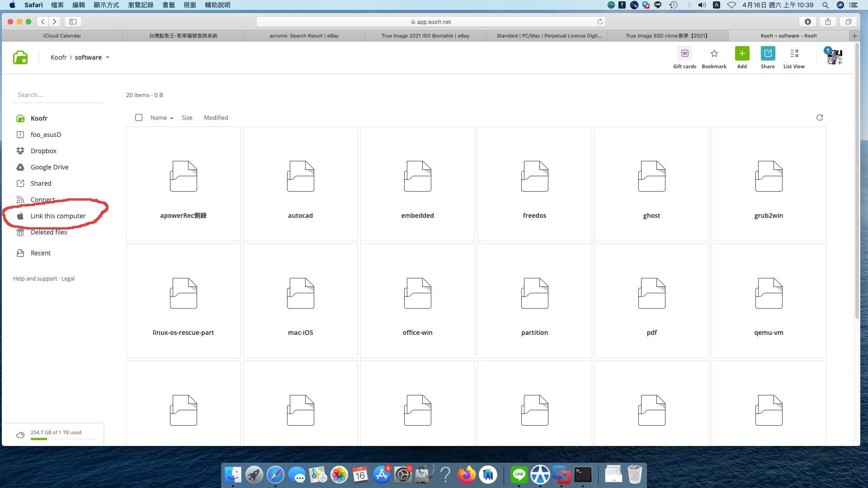Open the user avatar account menu
868x488 pixels.
(835, 57)
